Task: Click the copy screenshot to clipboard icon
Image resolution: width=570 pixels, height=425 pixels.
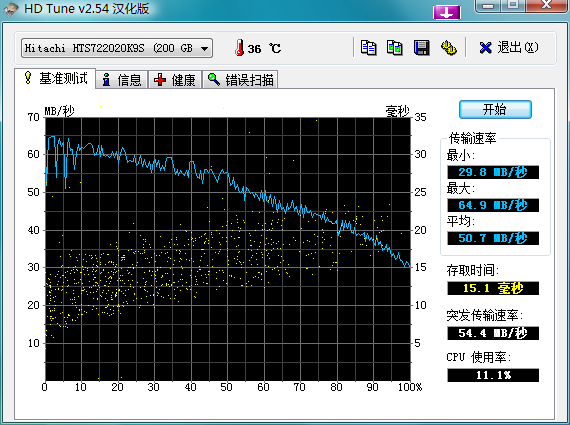Action: pos(394,48)
